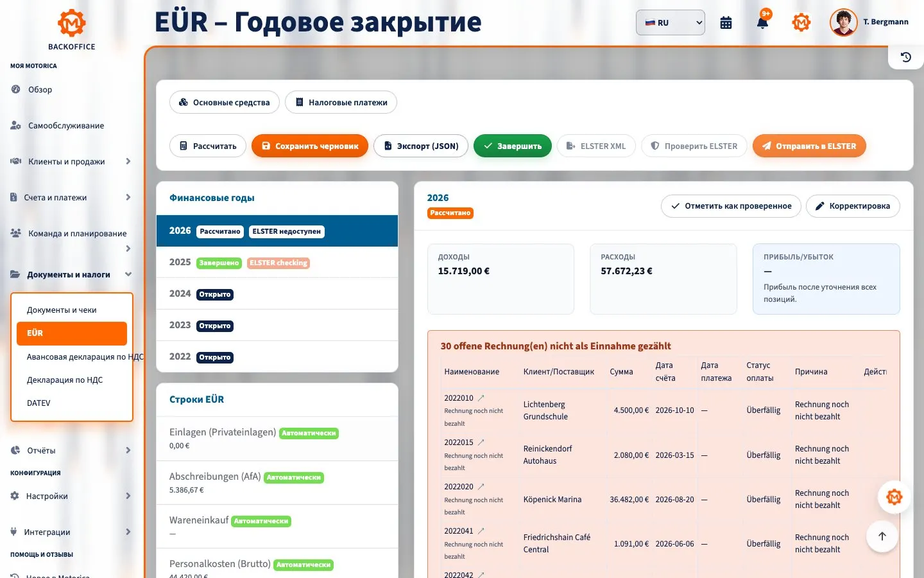Click the Расходы 57.672,23 € card
Image resolution: width=924 pixels, height=578 pixels.
pyautogui.click(x=663, y=279)
